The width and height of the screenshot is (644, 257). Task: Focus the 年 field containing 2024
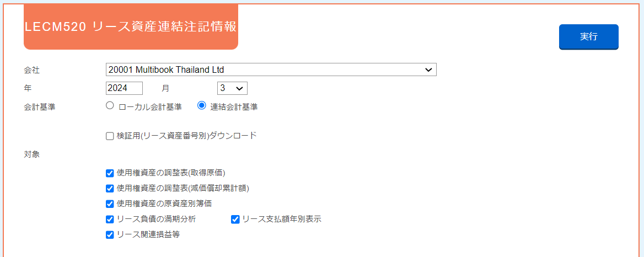click(124, 88)
